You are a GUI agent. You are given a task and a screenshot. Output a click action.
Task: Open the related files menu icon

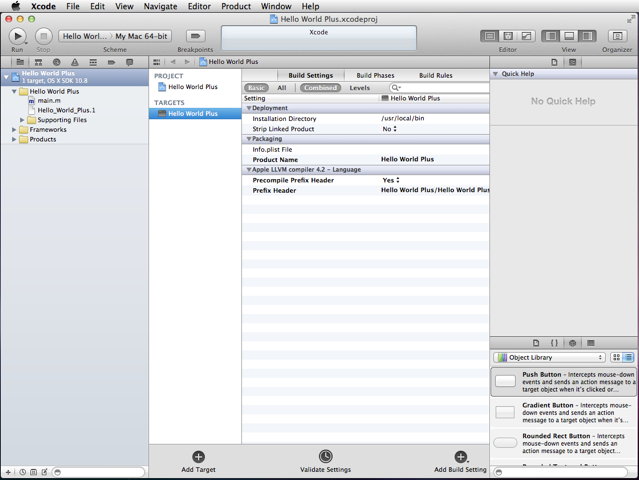coord(156,62)
